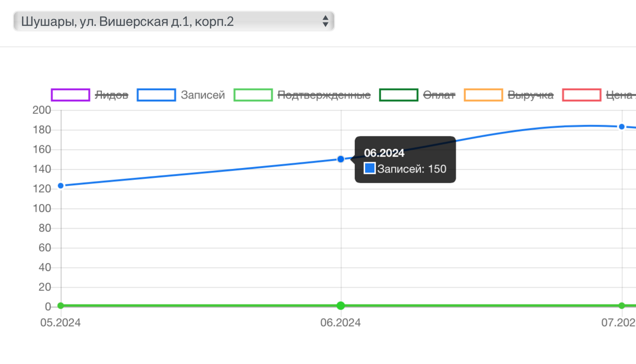Enable the Выручка series in legend
The height and width of the screenshot is (364, 636).
[x=530, y=95]
